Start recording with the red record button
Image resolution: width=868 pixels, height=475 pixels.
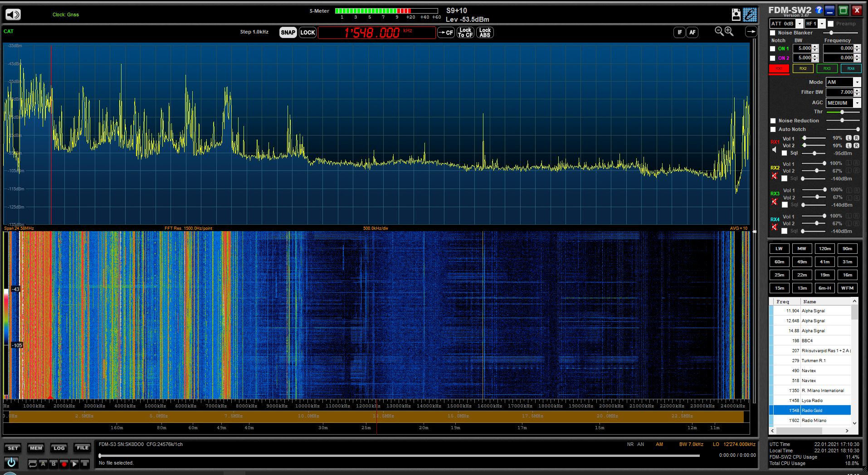click(x=64, y=464)
